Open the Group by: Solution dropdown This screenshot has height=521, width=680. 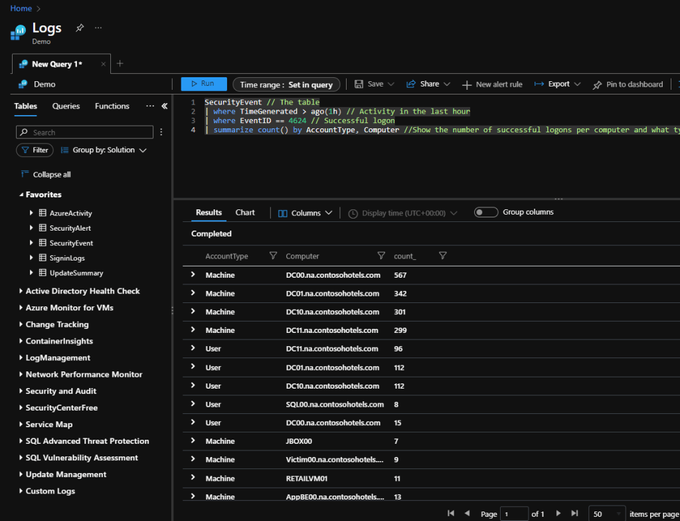[103, 150]
